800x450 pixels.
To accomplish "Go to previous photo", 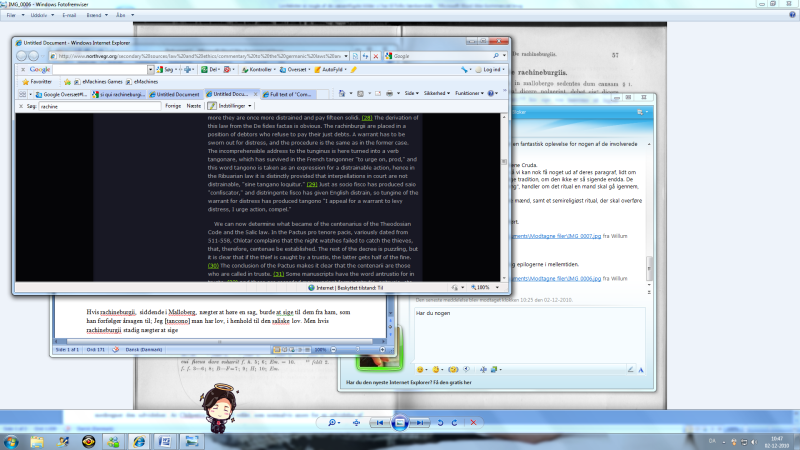I will pos(380,422).
